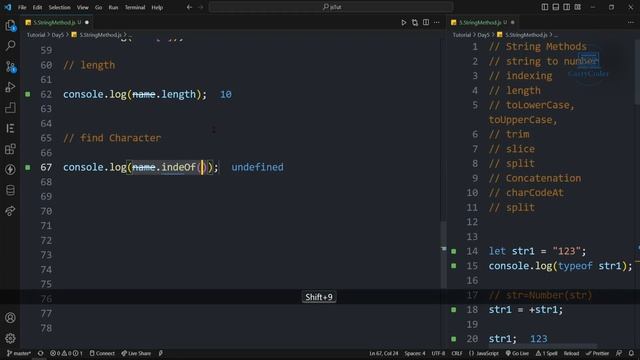Click the status bar icon after Live Share
This screenshot has width=640, height=360.
click(161, 353)
